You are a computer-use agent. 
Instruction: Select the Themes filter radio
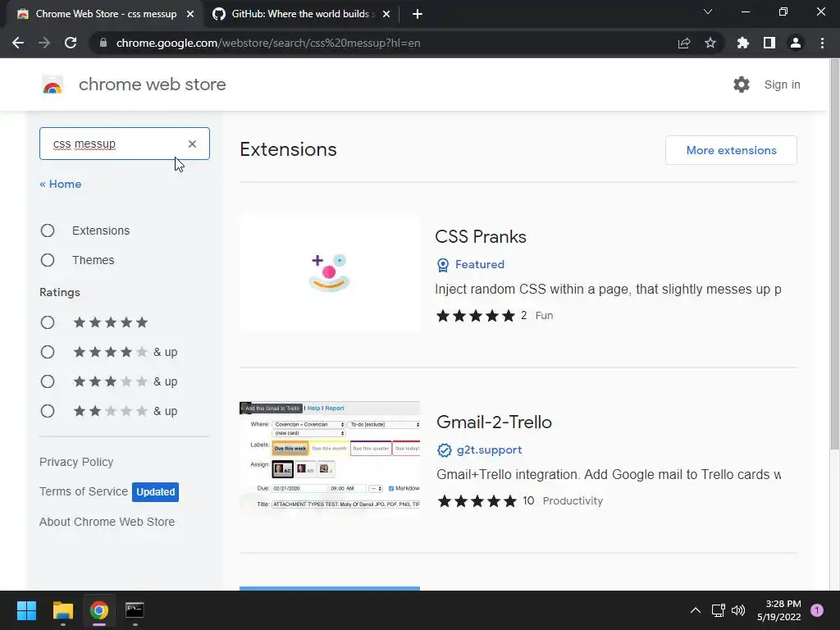(48, 260)
